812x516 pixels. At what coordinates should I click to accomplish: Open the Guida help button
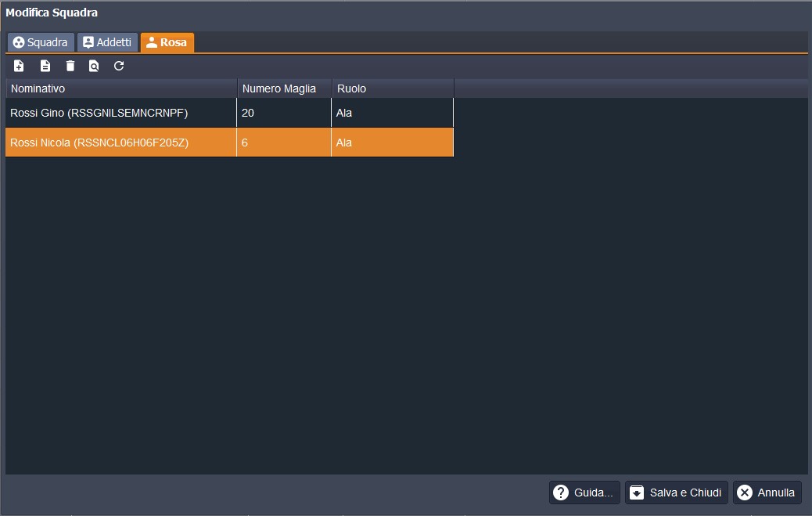[584, 493]
